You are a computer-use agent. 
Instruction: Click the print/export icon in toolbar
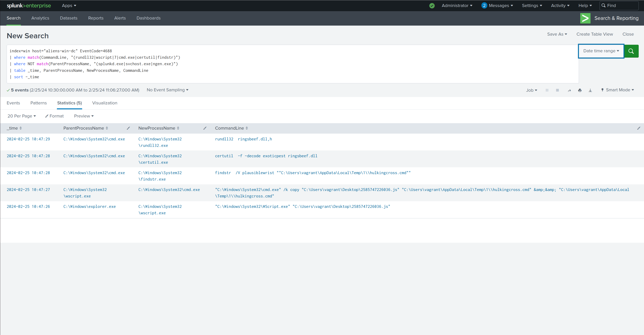click(x=580, y=90)
